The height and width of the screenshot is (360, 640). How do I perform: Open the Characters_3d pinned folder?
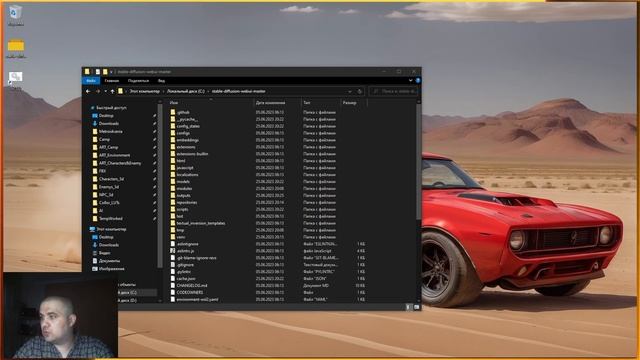[x=111, y=179]
